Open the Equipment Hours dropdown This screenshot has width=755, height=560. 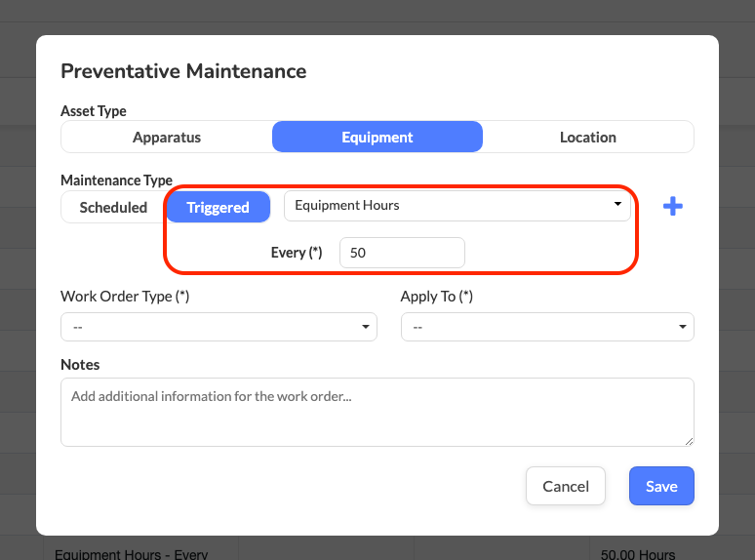[457, 206]
